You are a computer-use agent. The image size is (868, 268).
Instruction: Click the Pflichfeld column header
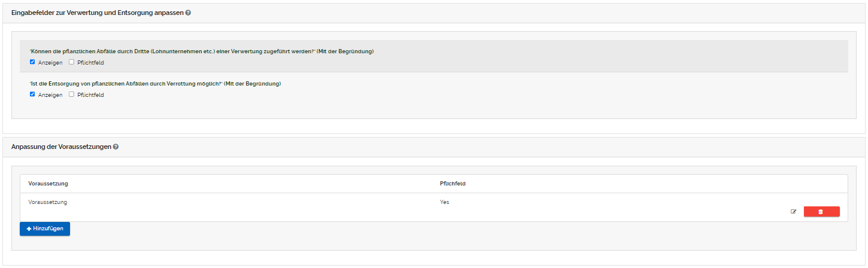tap(453, 184)
